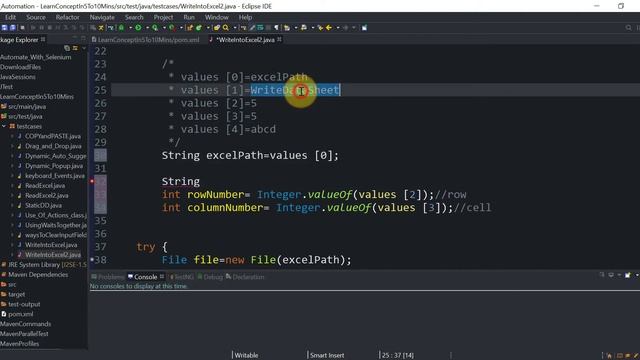Image resolution: width=640 pixels, height=360 pixels.
Task: Open the Source menu
Action: click(36, 17)
